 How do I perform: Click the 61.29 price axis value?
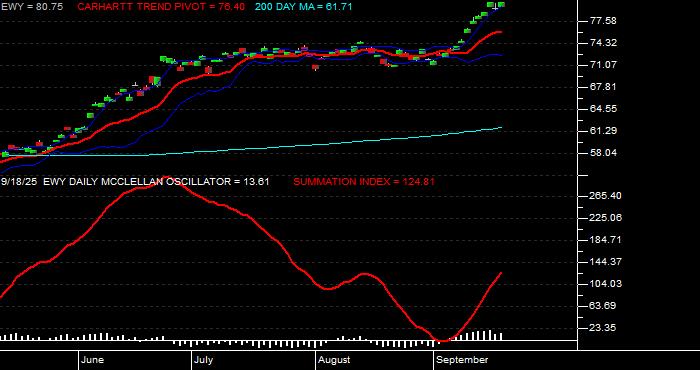(603, 130)
